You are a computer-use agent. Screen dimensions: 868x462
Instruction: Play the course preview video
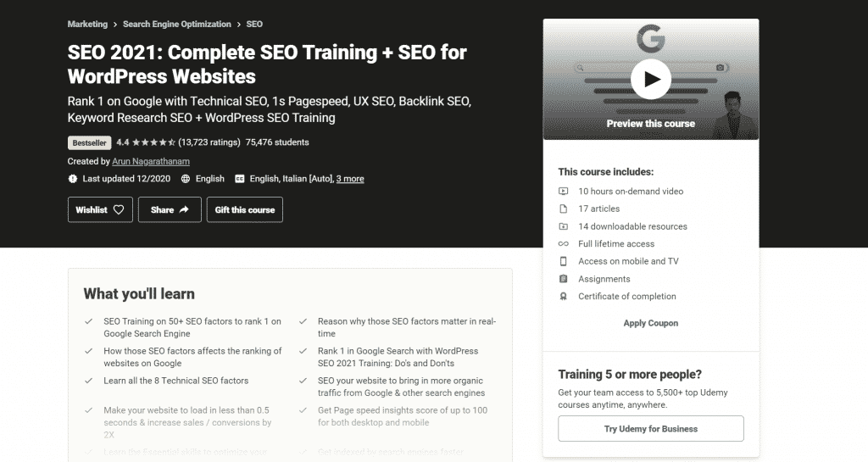650,79
